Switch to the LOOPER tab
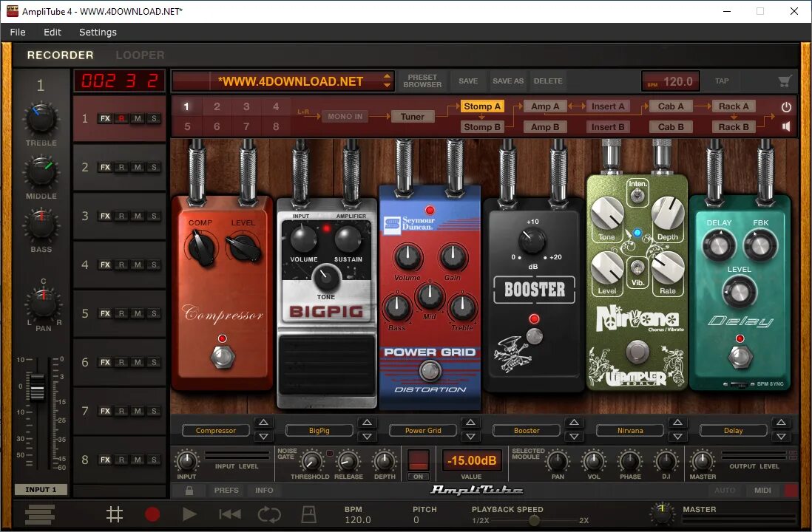Screen dimensions: 812x532 click(140, 55)
